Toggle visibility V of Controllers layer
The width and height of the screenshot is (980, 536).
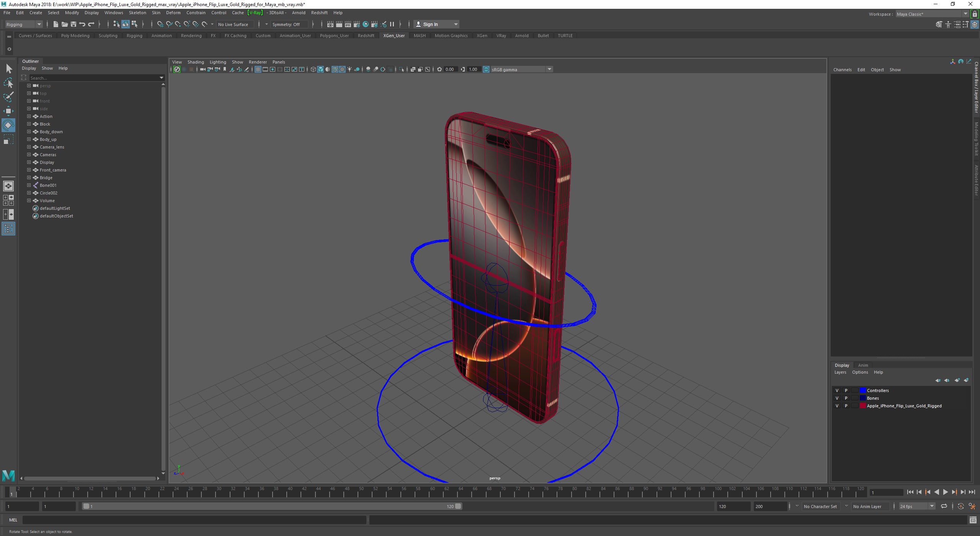pos(837,391)
